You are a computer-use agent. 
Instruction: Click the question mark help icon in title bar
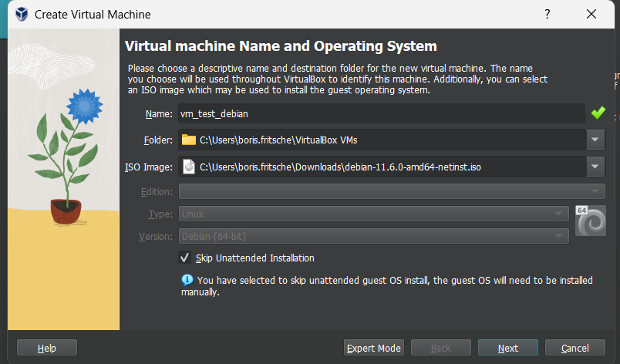coord(548,15)
